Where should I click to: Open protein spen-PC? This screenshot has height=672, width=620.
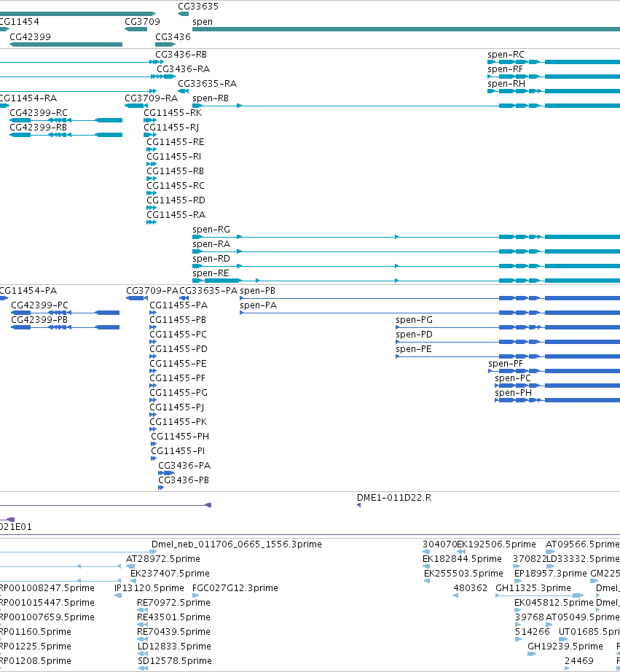tap(513, 378)
